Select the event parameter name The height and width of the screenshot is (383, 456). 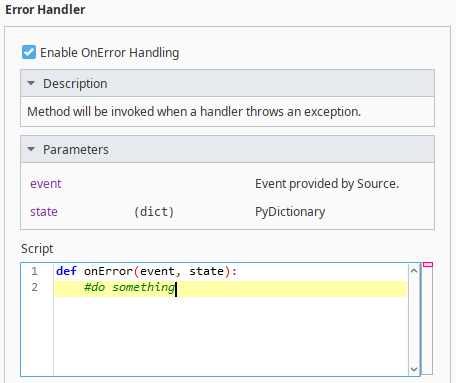46,184
